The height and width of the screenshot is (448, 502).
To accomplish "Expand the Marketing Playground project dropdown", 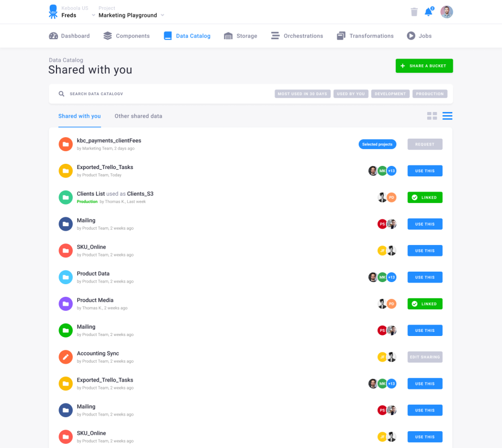I will click(x=162, y=15).
